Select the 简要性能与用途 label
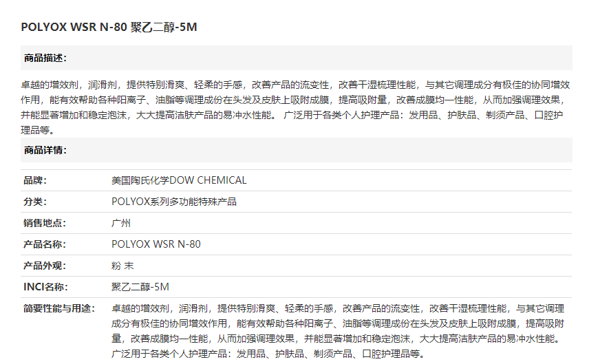 (x=59, y=308)
